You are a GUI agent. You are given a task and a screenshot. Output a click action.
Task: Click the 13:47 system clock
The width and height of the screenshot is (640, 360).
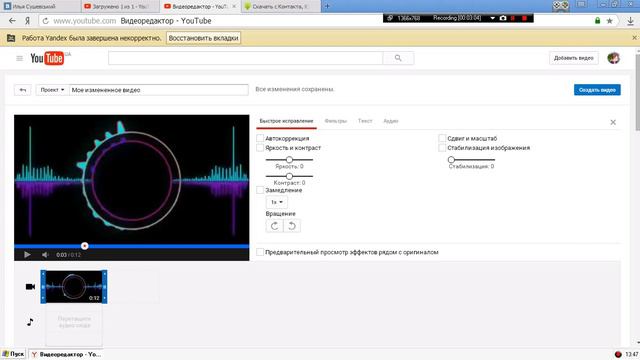(x=631, y=354)
